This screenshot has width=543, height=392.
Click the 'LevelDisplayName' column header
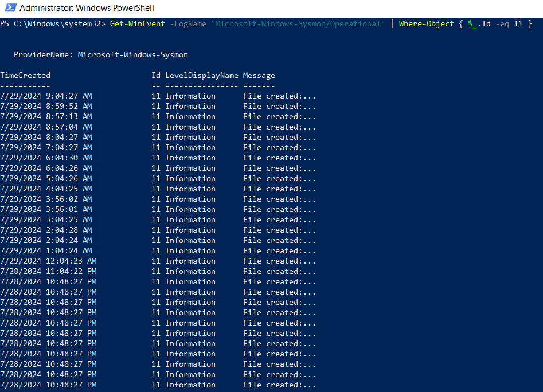click(202, 76)
